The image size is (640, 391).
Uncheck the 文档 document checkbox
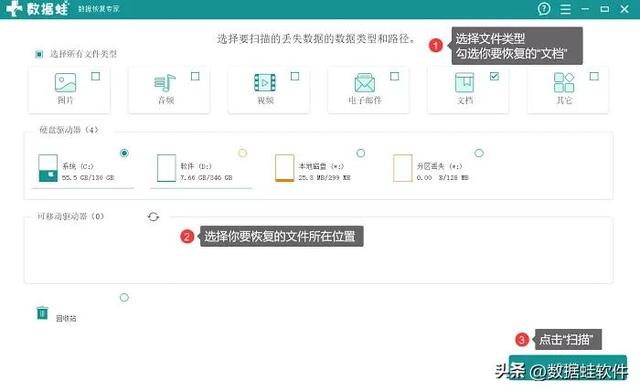(x=494, y=76)
